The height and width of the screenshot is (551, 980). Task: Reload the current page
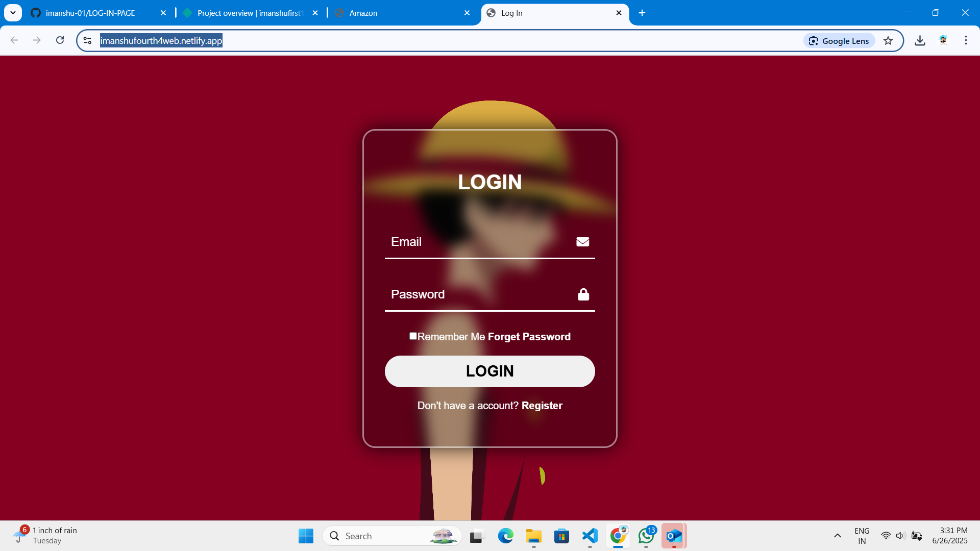coord(60,40)
